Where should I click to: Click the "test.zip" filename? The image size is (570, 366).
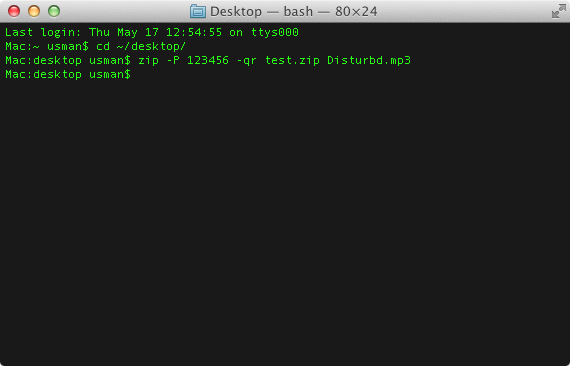click(x=292, y=60)
